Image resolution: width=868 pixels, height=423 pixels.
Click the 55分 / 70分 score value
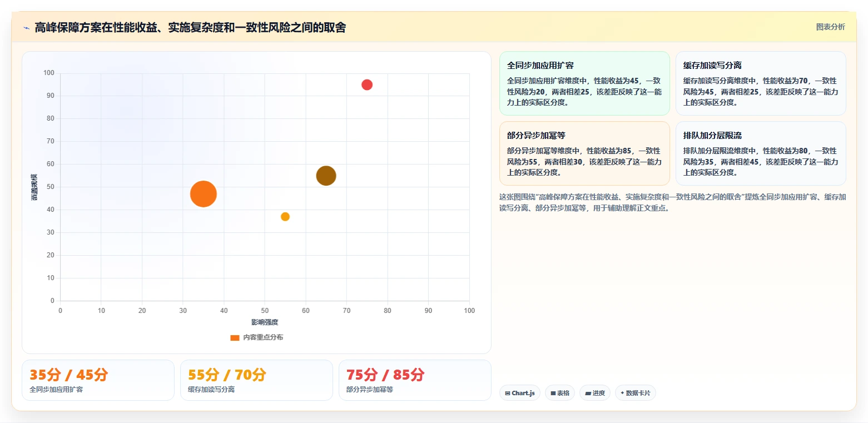point(227,375)
